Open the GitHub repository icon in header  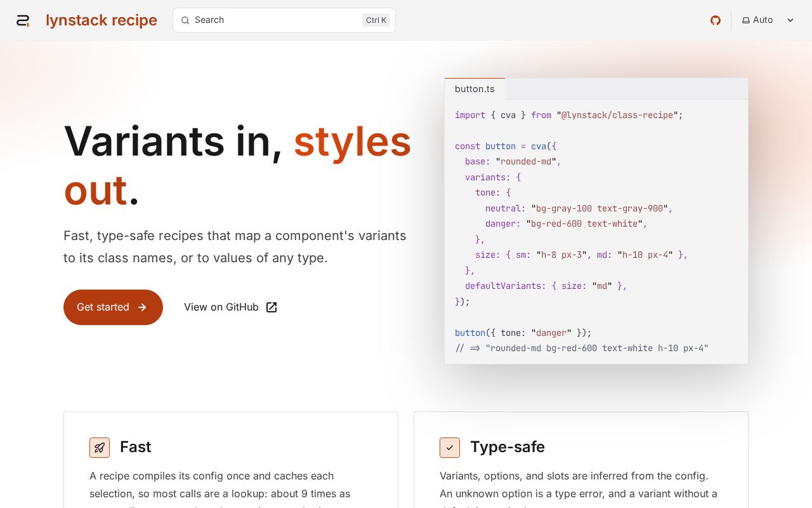(716, 20)
